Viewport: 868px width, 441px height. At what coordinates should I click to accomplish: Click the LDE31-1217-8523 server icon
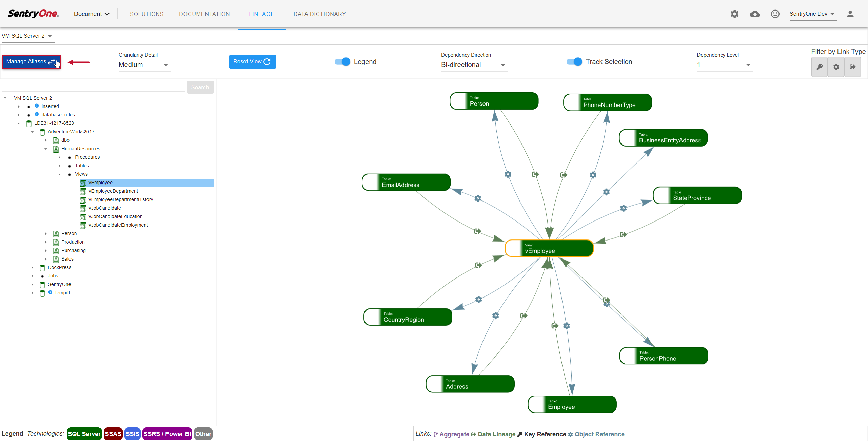(29, 123)
